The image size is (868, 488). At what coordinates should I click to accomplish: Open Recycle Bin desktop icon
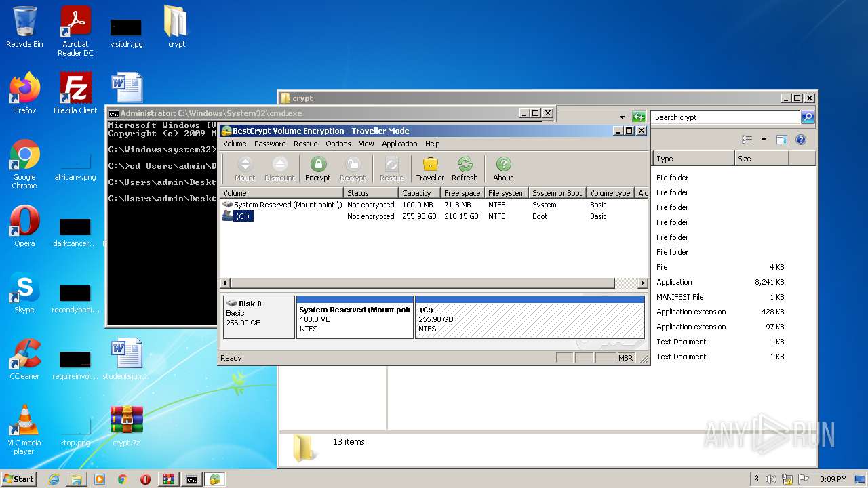(24, 28)
